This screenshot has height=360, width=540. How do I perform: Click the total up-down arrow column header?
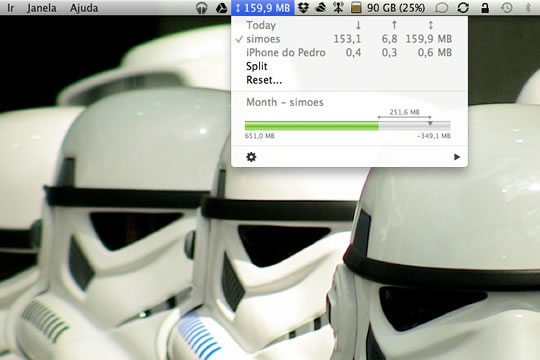(430, 25)
